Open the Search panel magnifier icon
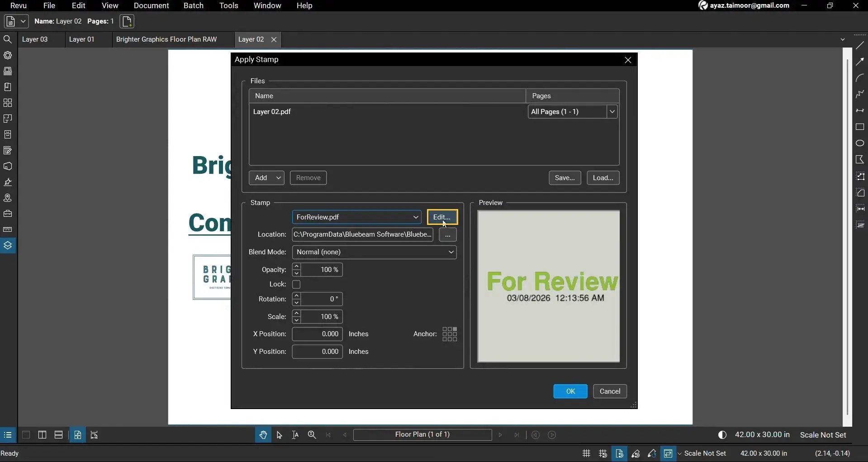868x462 pixels. click(x=8, y=39)
